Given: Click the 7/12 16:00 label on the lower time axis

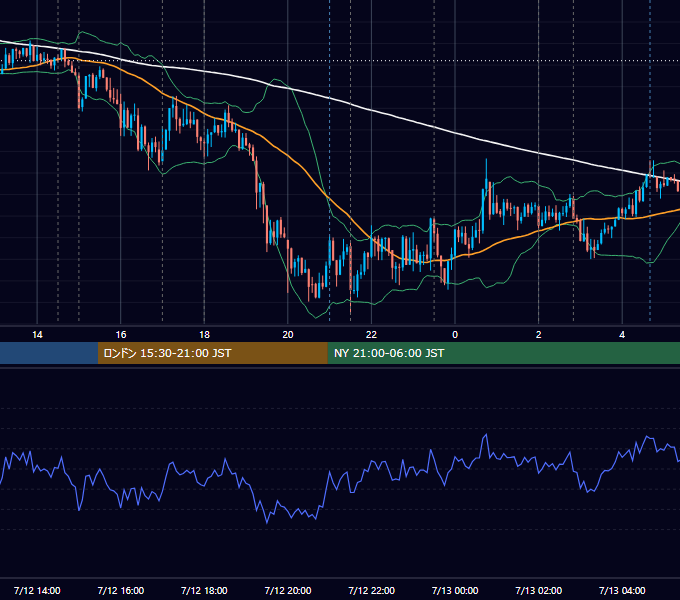Looking at the screenshot, I should tap(121, 590).
